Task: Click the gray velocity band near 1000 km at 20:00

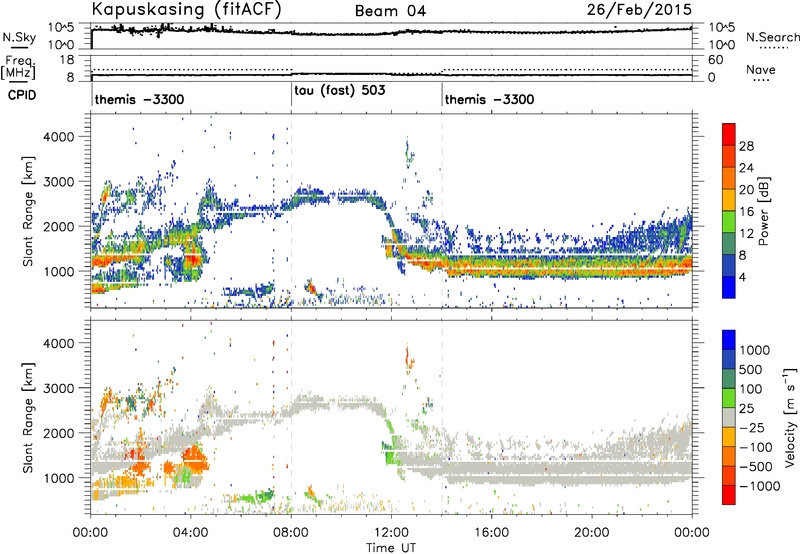Action: (x=592, y=472)
